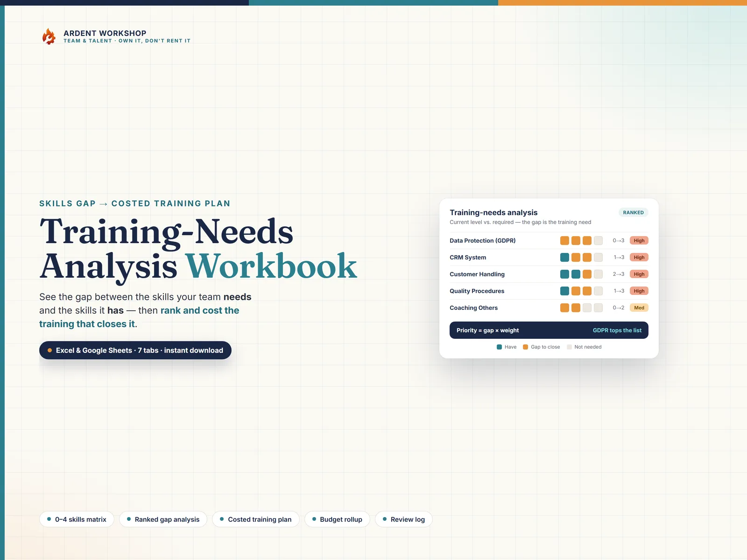Screen dimensions: 747x560
Task: Click the 'Current level vs. required' subtitle
Action: tap(521, 222)
